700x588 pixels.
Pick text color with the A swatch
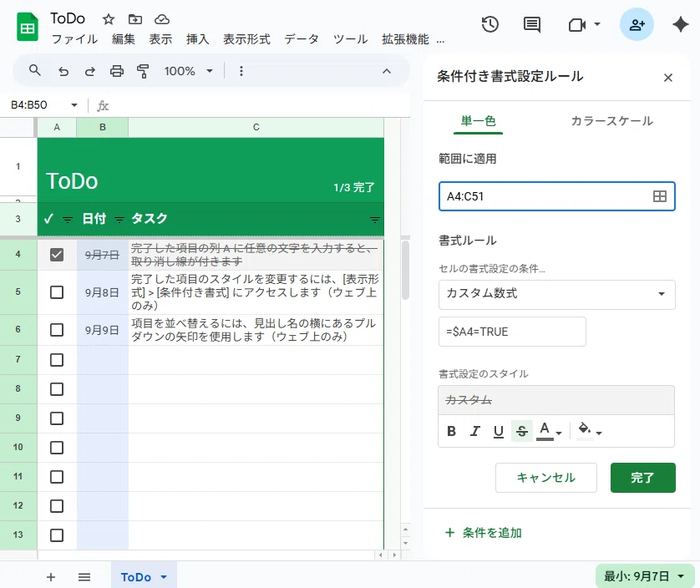[545, 431]
